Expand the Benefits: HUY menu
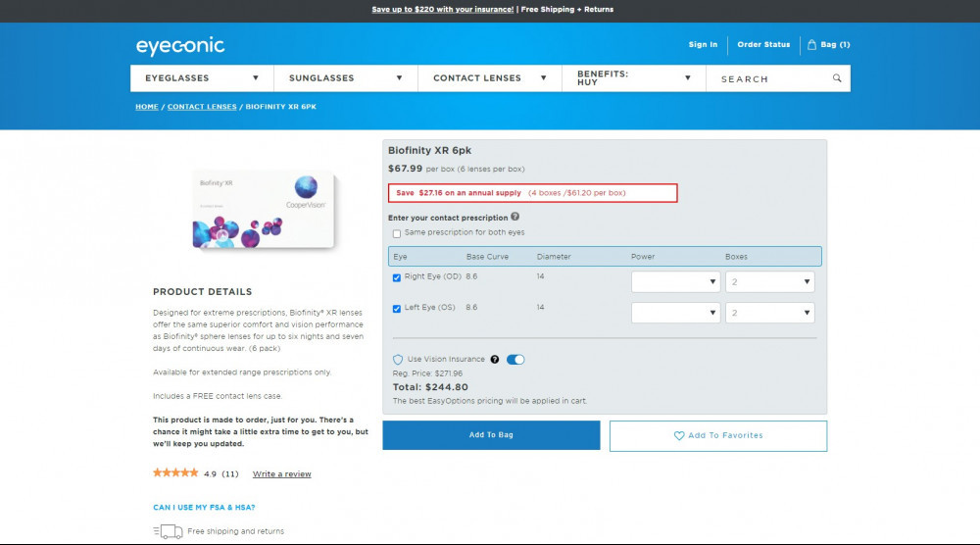Image resolution: width=980 pixels, height=545 pixels. point(634,78)
